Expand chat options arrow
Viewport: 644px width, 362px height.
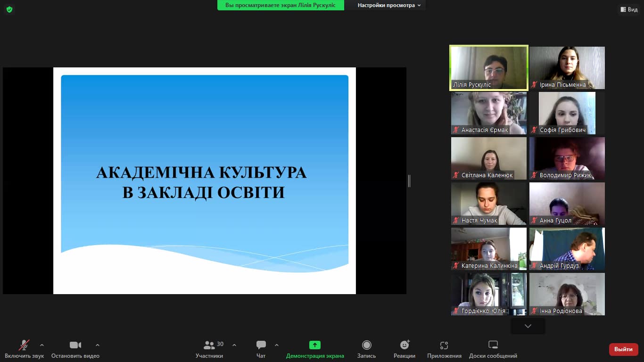click(x=277, y=345)
